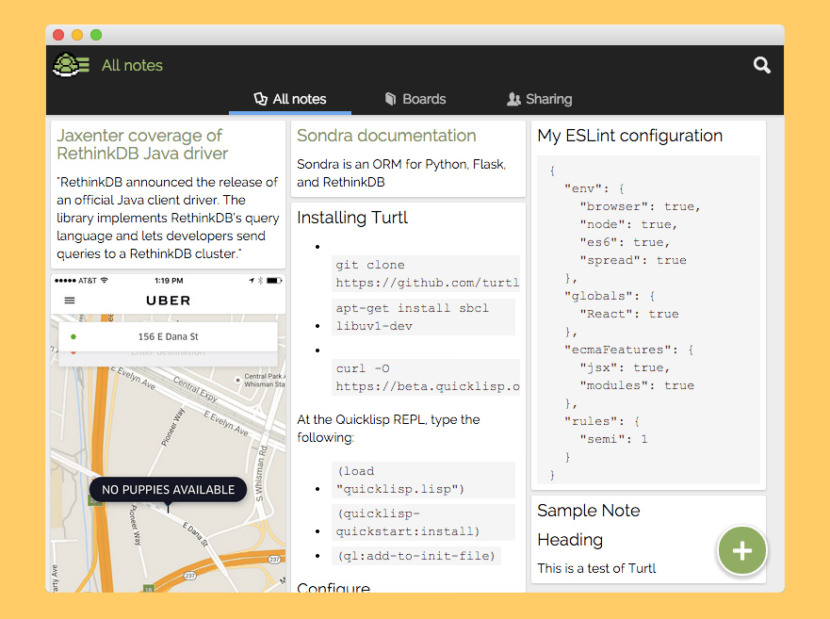Switch to the Sharing tab
This screenshot has width=830, height=619.
click(x=548, y=99)
